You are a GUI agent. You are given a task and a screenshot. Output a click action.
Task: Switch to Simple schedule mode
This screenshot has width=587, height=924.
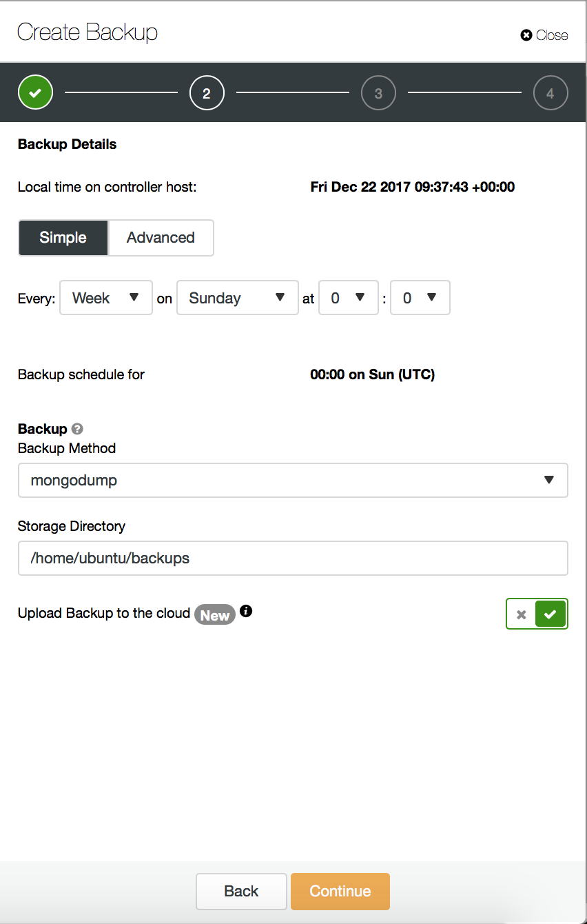pyautogui.click(x=63, y=238)
